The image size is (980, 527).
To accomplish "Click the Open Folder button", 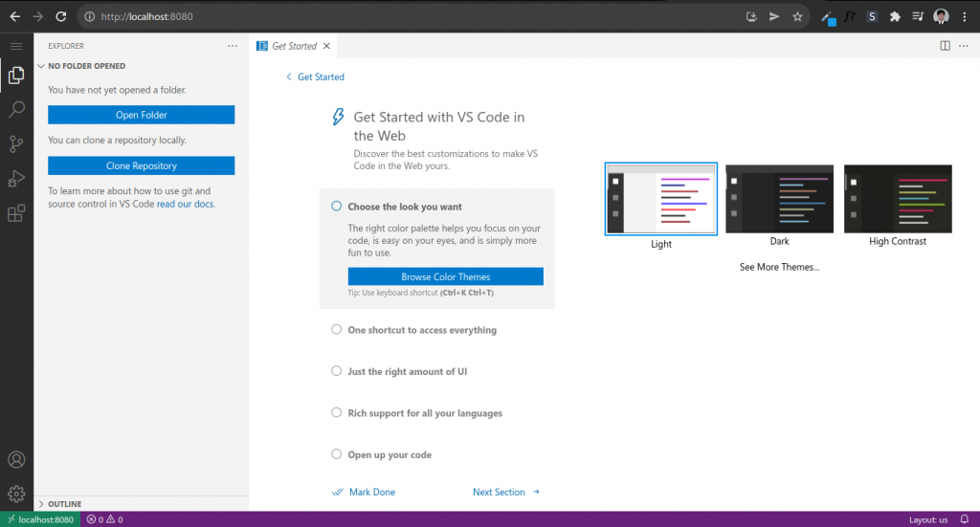I will click(x=142, y=115).
